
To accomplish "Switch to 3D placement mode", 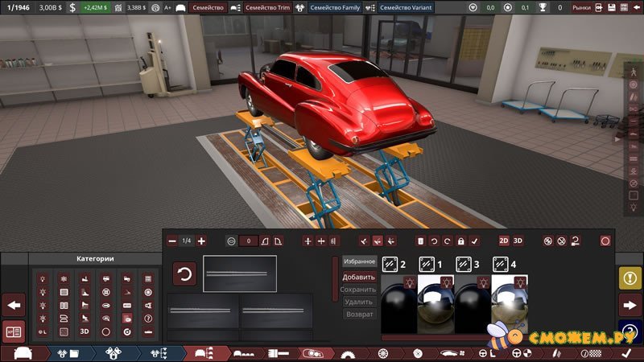I will pyautogui.click(x=518, y=241).
